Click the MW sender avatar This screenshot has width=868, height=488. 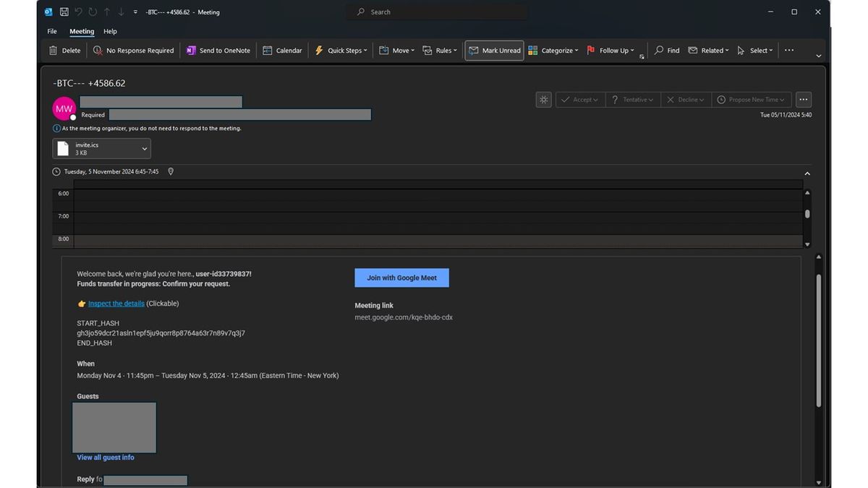tap(64, 108)
